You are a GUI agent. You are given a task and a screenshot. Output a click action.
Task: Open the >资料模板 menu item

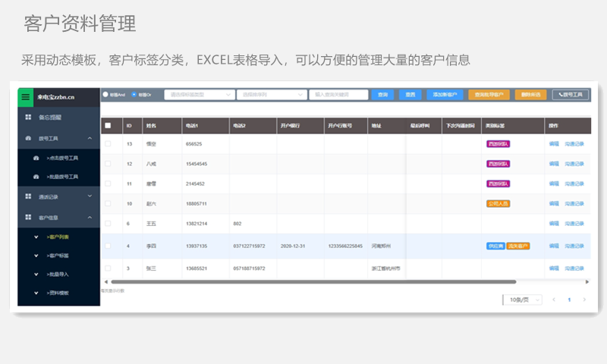[59, 293]
